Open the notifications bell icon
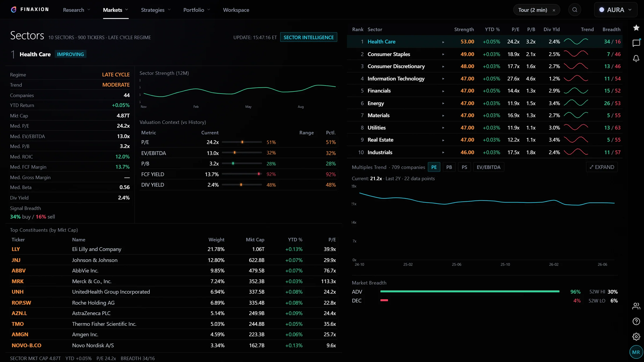The height and width of the screenshot is (362, 644). tap(636, 58)
